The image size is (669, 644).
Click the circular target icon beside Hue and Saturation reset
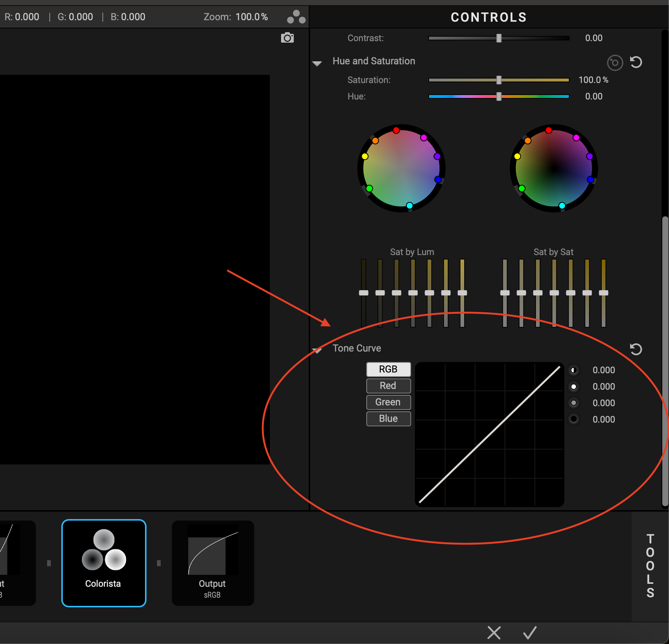pos(615,62)
